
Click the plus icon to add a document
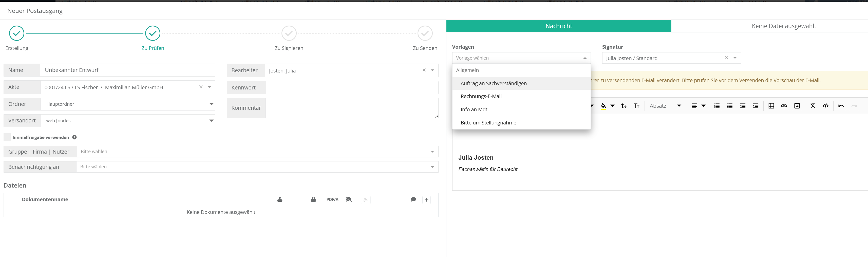click(426, 200)
